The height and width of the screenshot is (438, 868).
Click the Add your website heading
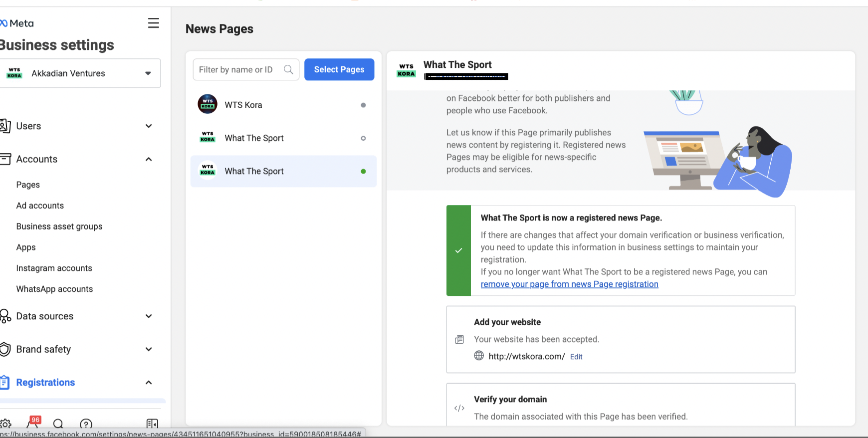pos(507,322)
